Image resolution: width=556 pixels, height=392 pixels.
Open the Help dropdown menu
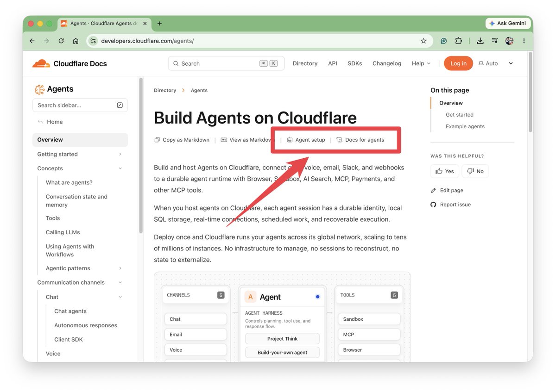(x=421, y=63)
